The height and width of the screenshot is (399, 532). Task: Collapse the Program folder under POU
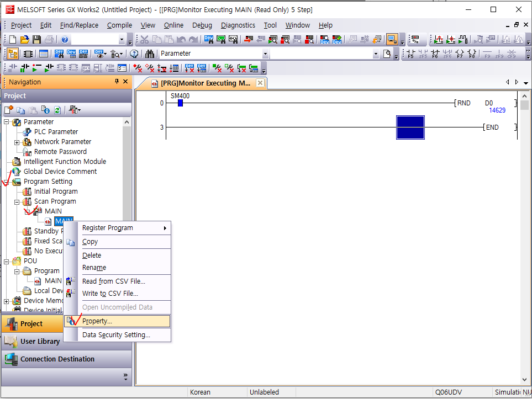(17, 272)
